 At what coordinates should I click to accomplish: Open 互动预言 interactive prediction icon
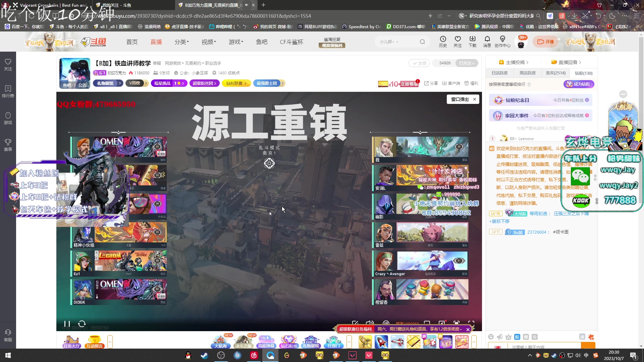[94, 342]
